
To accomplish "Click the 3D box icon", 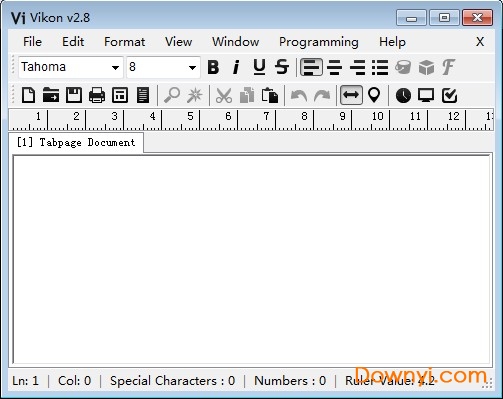I will (x=426, y=67).
